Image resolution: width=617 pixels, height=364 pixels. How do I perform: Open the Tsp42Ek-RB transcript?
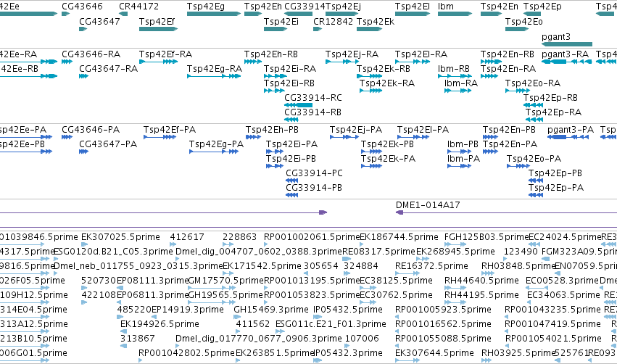coord(369,76)
